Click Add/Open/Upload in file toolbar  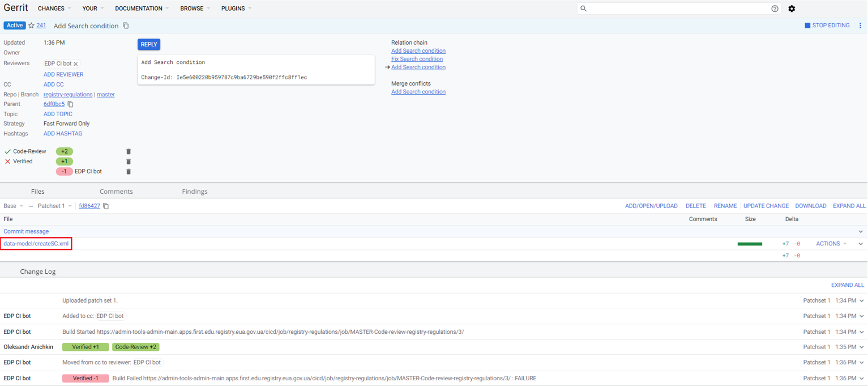(651, 206)
